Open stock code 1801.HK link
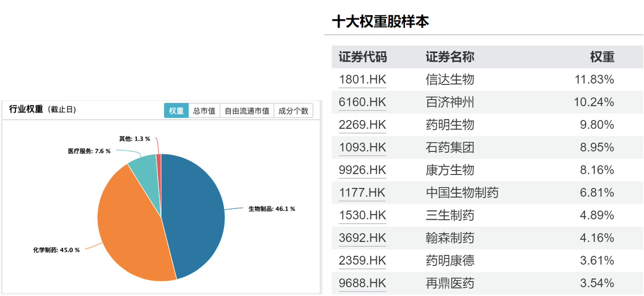The image size is (644, 296). coord(362,80)
